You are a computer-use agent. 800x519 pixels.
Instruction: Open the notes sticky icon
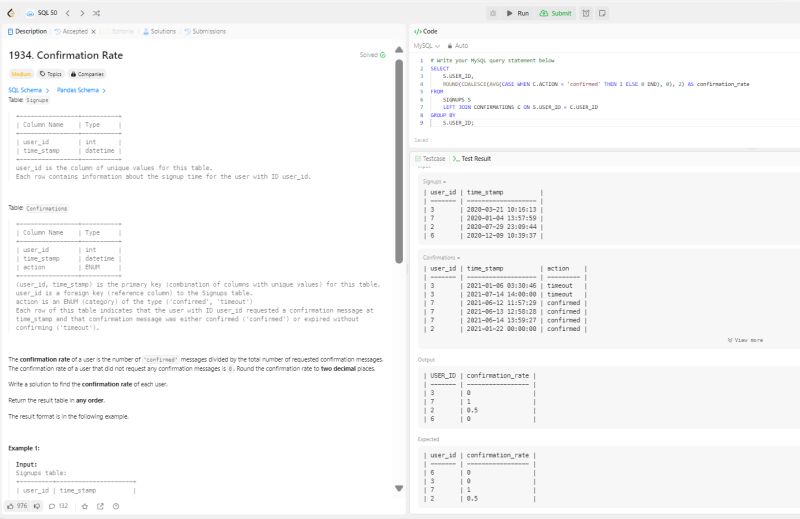pyautogui.click(x=602, y=13)
